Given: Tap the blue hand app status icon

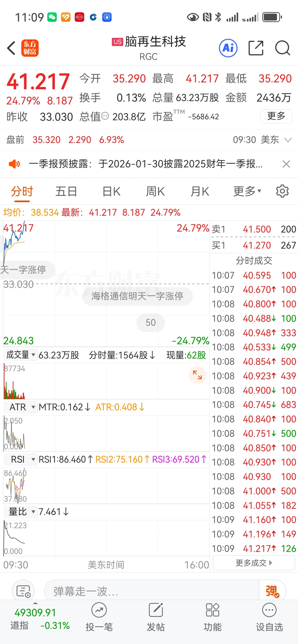Looking at the screenshot, I should click(x=107, y=17).
